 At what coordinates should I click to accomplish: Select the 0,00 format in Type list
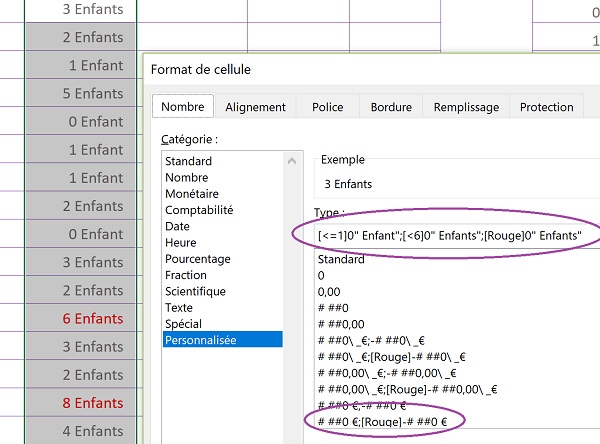tap(329, 290)
